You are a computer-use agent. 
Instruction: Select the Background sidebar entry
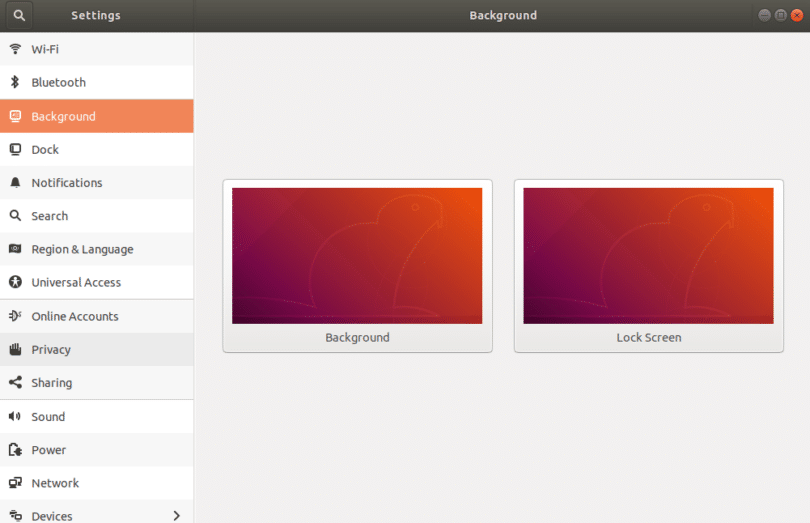[x=97, y=116]
